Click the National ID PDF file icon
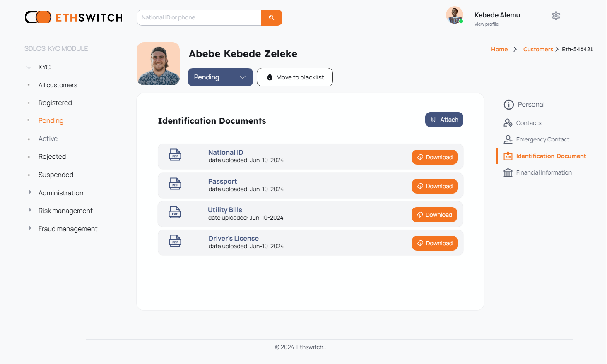The width and height of the screenshot is (607, 364). coord(175,155)
